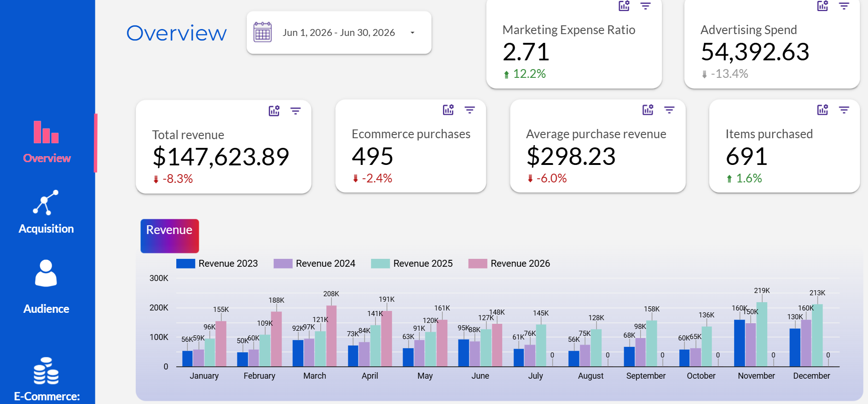868x404 pixels.
Task: Click the 12.2% change under Marketing Expense Ratio
Action: [x=524, y=74]
